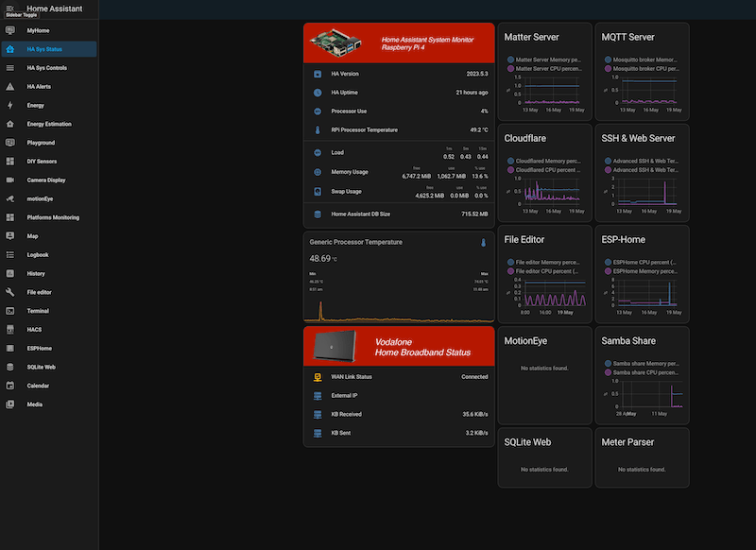
Task: Open HA Sys Controls dashboard
Action: pos(46,68)
